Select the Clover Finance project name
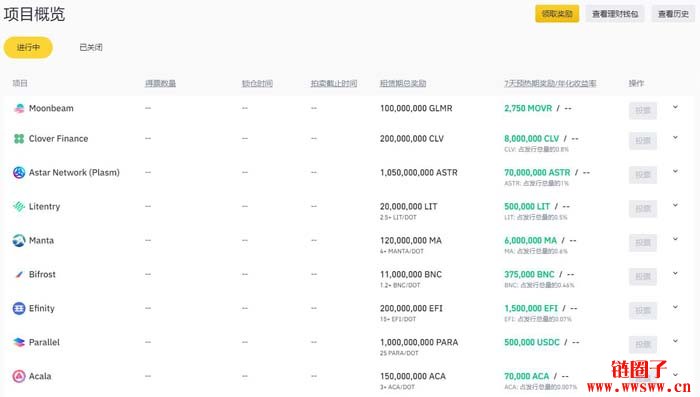This screenshot has height=397, width=700. coord(58,139)
